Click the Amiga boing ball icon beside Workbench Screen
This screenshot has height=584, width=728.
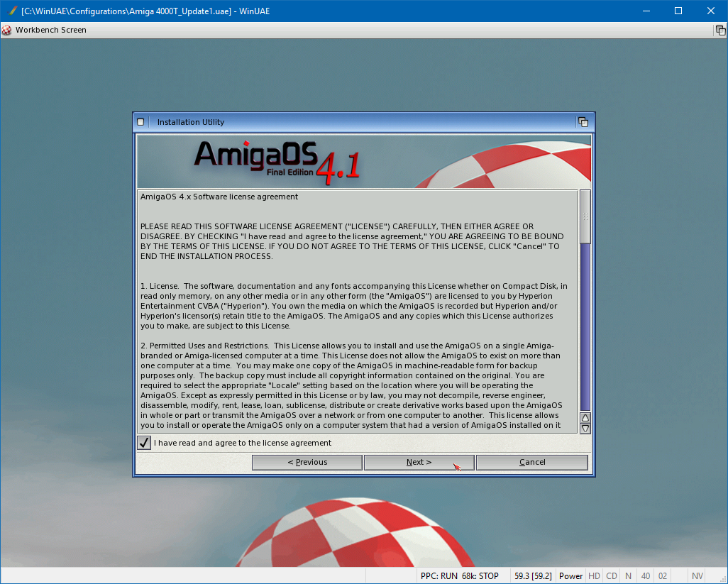(x=7, y=30)
